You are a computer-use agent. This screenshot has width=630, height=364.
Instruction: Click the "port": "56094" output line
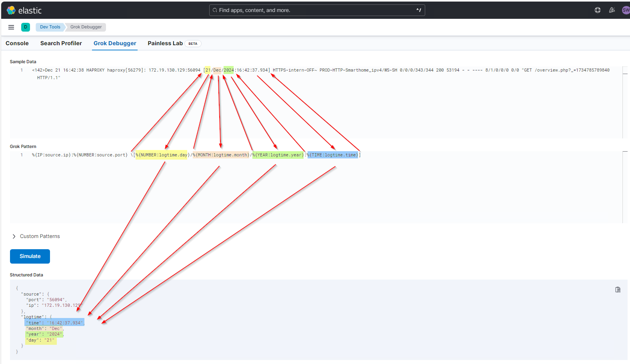(x=46, y=300)
